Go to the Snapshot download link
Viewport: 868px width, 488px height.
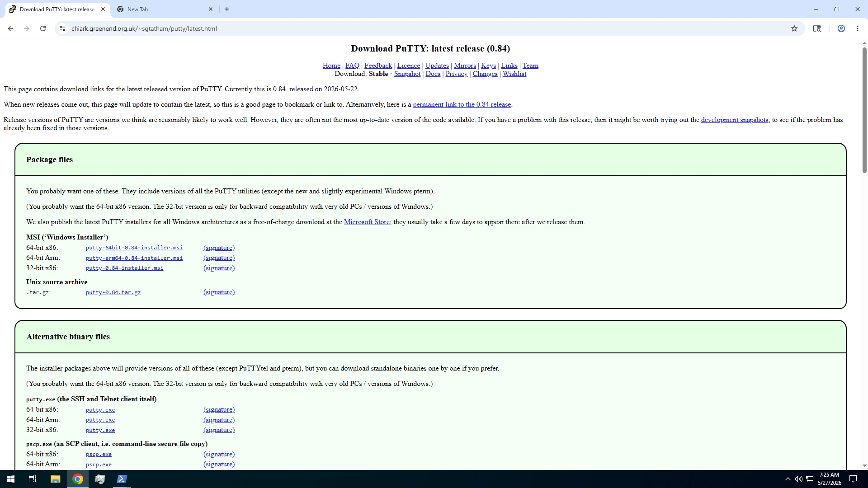point(407,74)
